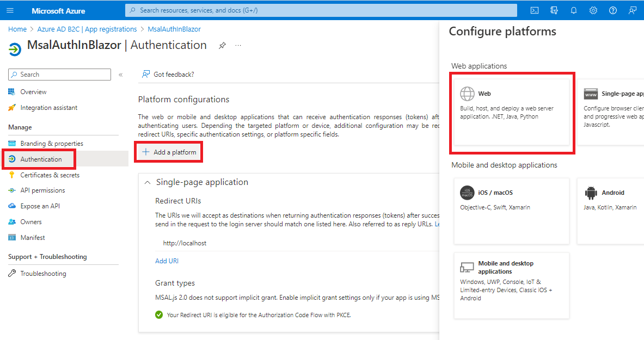The width and height of the screenshot is (644, 340).
Task: Open Manifest in the sidebar
Action: 33,238
